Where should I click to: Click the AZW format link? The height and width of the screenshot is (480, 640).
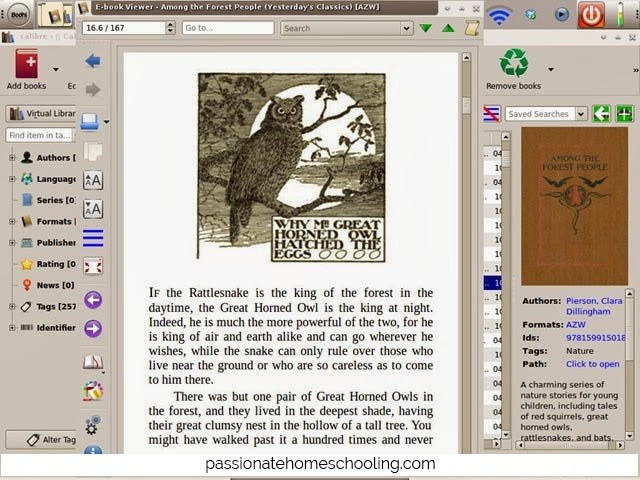point(576,325)
